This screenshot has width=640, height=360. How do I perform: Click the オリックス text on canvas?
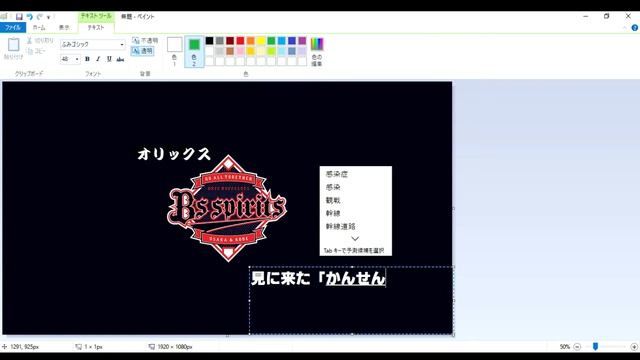(174, 154)
